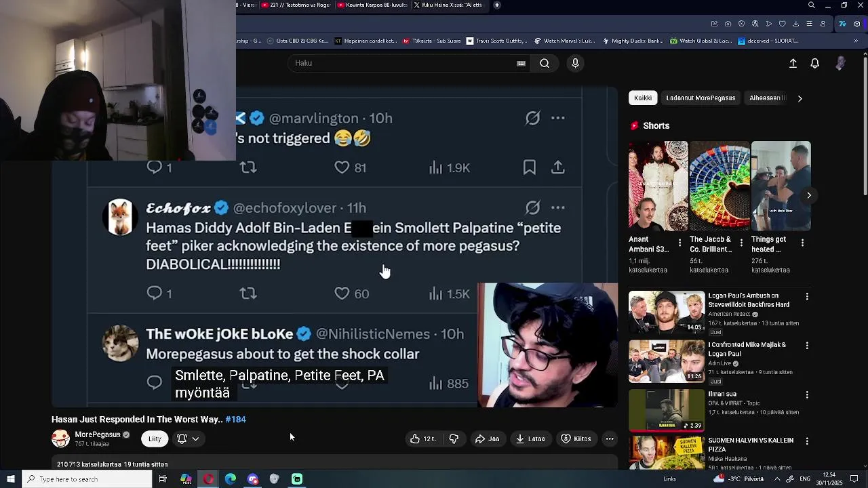Start voice search with microphone icon
Screen dimensions: 868x488
coord(575,63)
